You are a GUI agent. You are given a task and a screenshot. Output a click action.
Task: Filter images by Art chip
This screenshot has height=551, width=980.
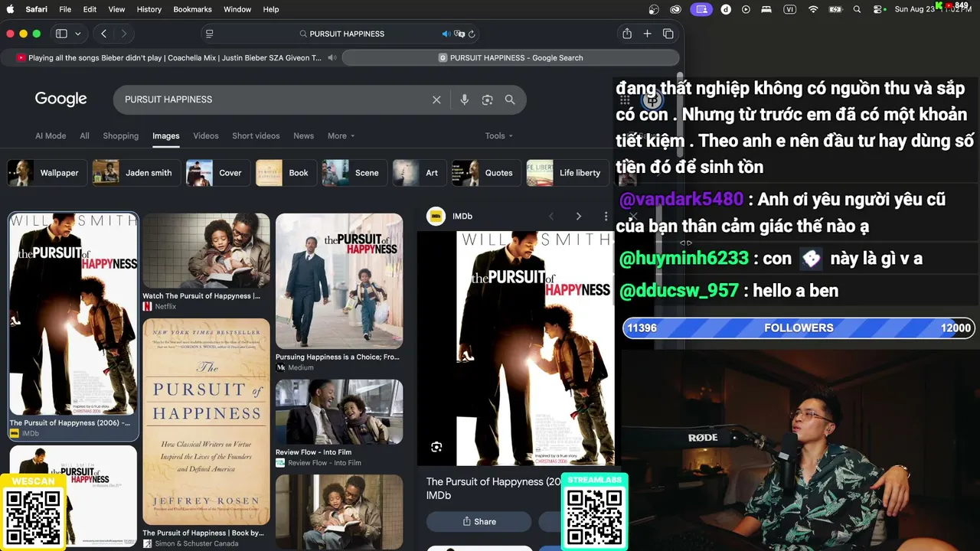pyautogui.click(x=420, y=173)
